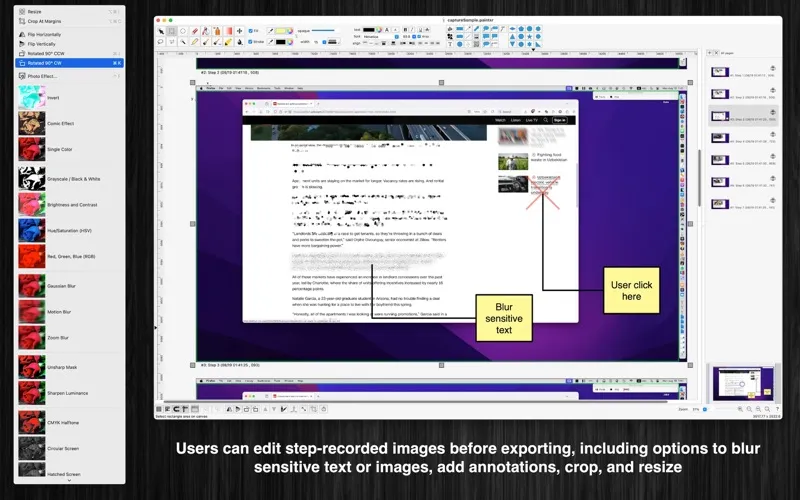
Task: Open the fill color wheel picker
Action: click(x=290, y=31)
